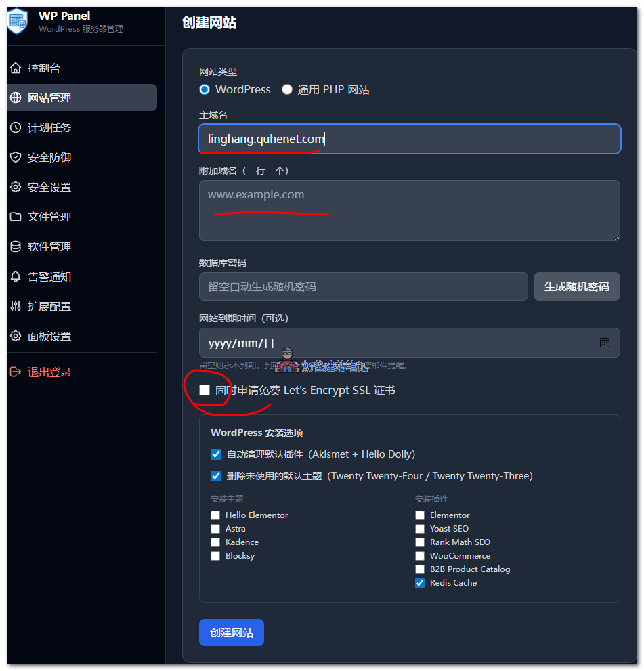
Task: Click the sliders icon beside 扩展配置
Action: (16, 307)
